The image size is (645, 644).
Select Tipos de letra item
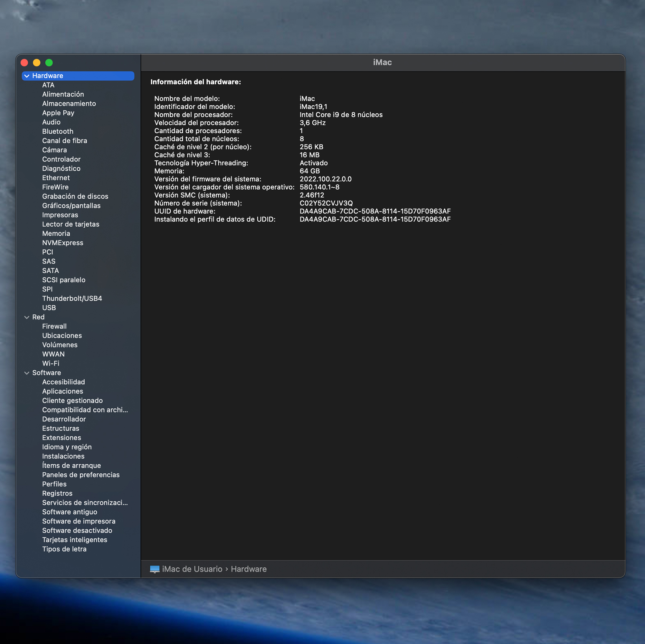point(64,549)
